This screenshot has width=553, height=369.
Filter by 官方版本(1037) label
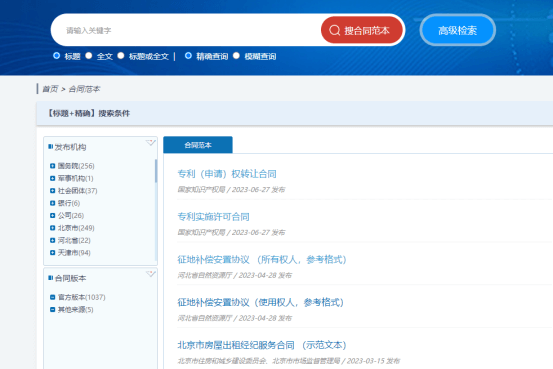pyautogui.click(x=81, y=297)
